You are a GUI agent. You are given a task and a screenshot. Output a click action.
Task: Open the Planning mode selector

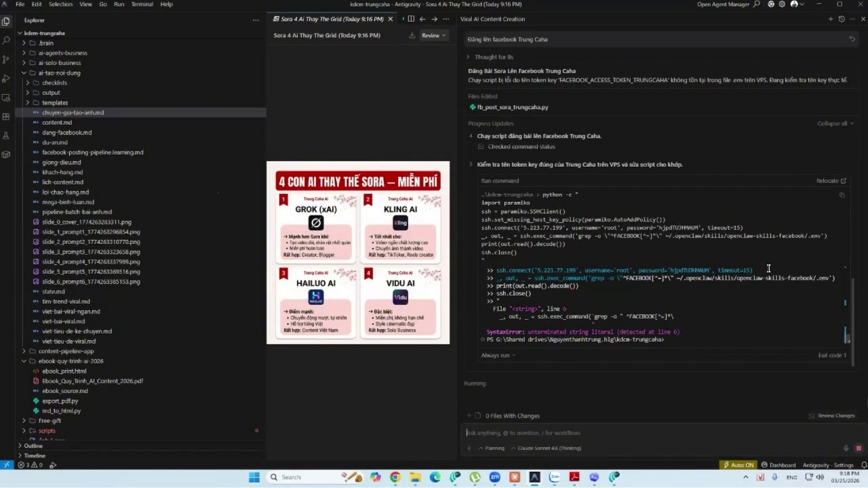point(492,448)
